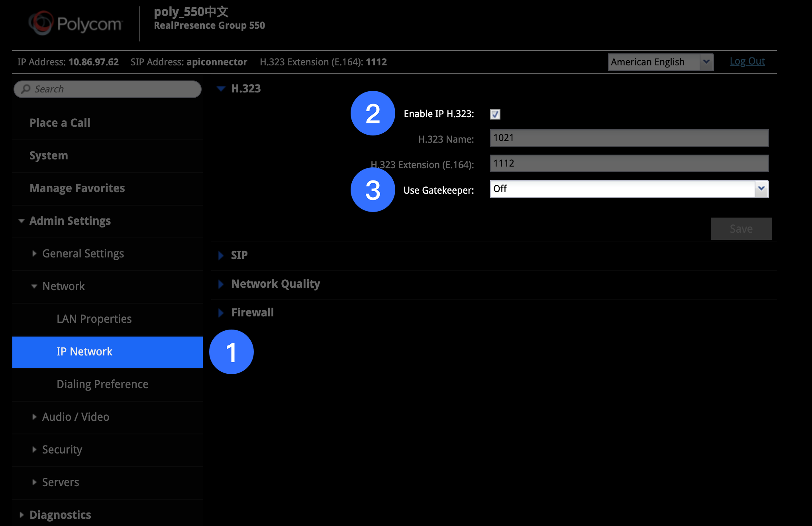Image resolution: width=812 pixels, height=526 pixels.
Task: Click the Save button
Action: pyautogui.click(x=741, y=228)
